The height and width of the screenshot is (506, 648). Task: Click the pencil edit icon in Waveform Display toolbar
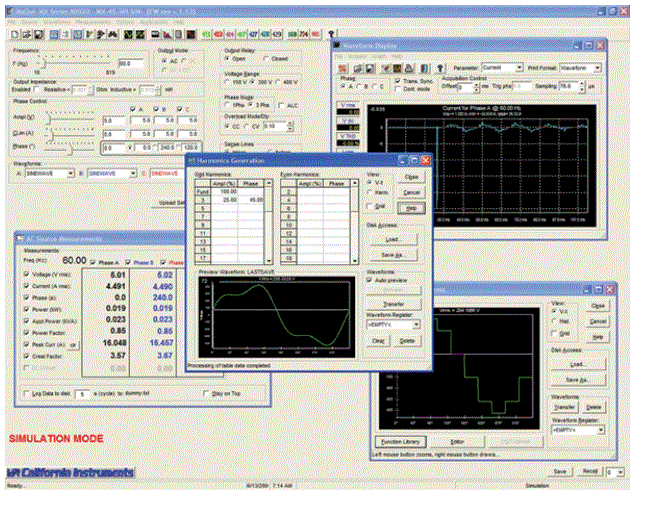386,68
